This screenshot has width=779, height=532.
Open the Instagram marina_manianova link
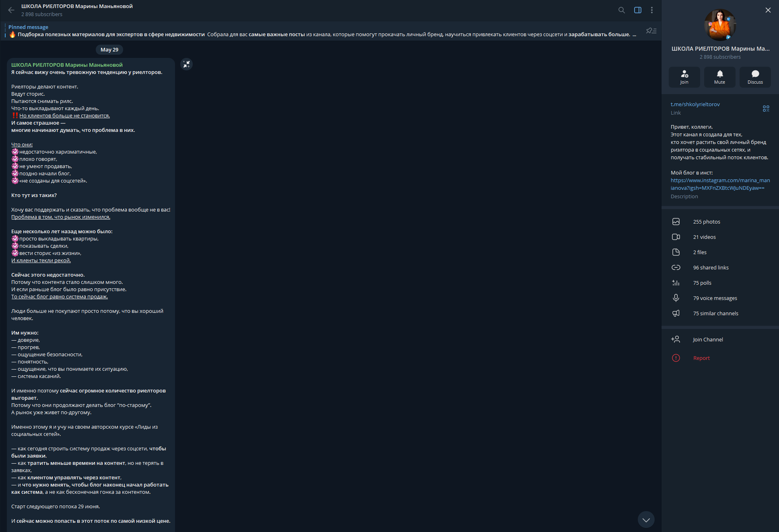pos(720,184)
